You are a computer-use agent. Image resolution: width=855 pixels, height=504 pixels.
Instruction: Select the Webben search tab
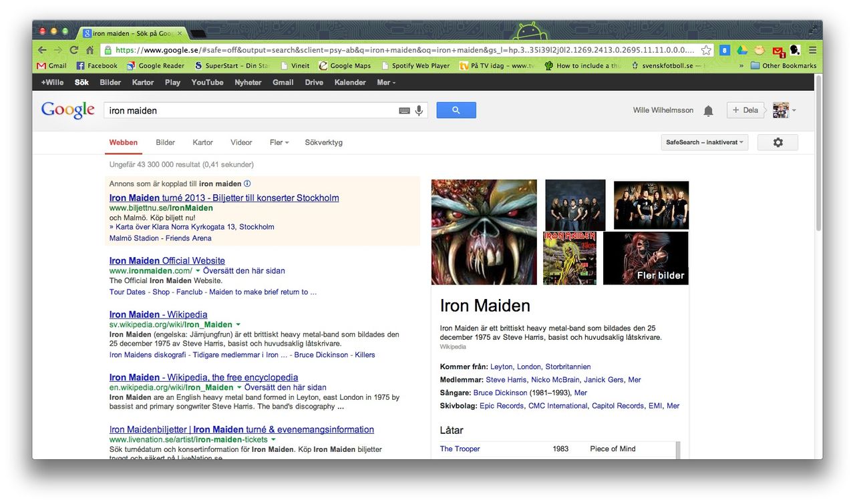(124, 142)
